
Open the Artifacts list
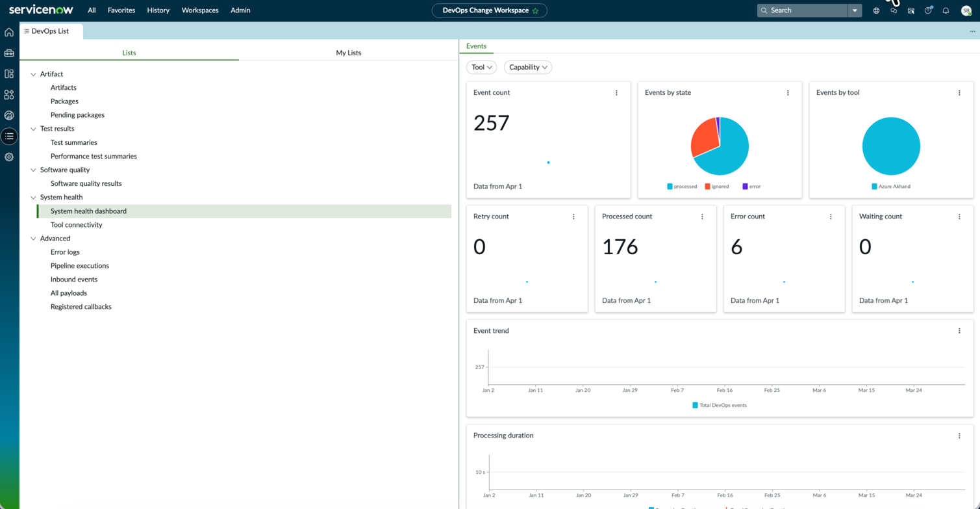(64, 88)
